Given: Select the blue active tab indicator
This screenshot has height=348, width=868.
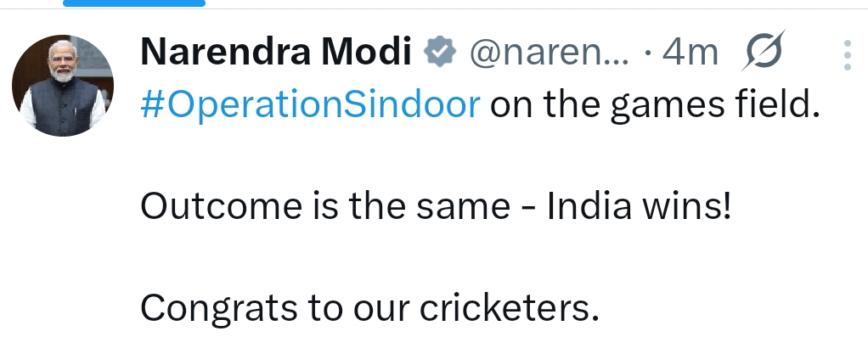Looking at the screenshot, I should pos(134,3).
